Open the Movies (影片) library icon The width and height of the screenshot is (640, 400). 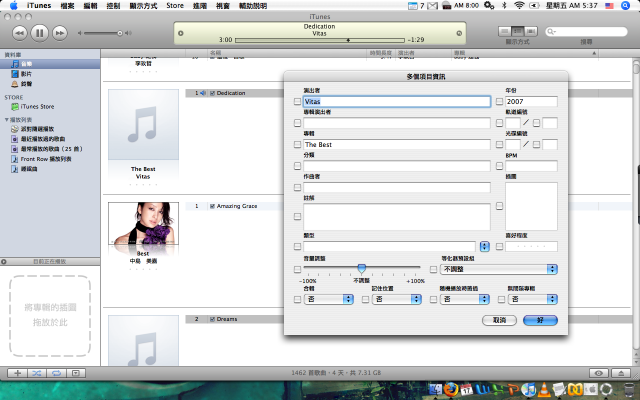(x=15, y=74)
